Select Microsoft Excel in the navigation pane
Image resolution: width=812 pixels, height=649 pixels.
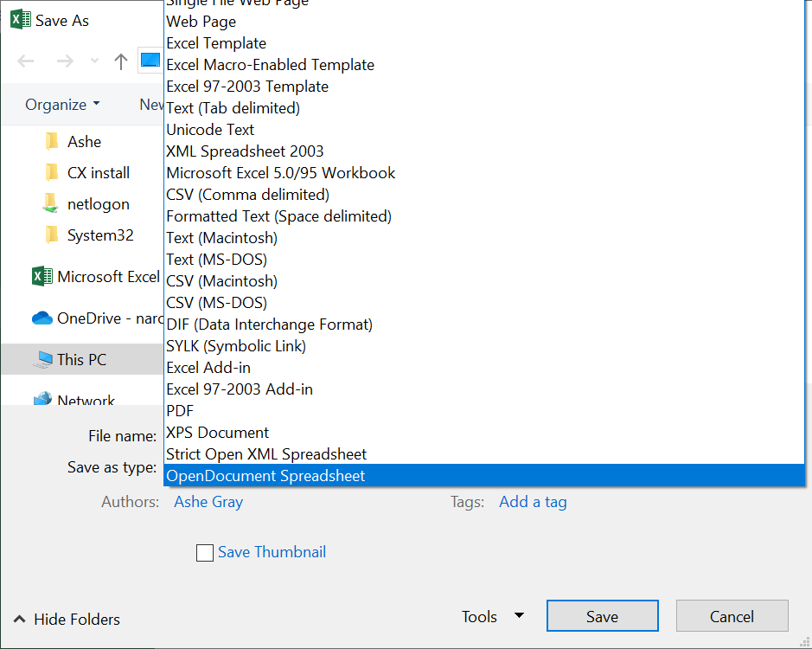tap(96, 277)
